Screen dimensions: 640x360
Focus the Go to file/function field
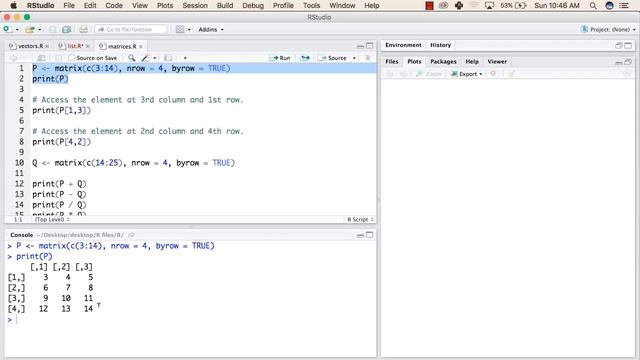[131, 29]
